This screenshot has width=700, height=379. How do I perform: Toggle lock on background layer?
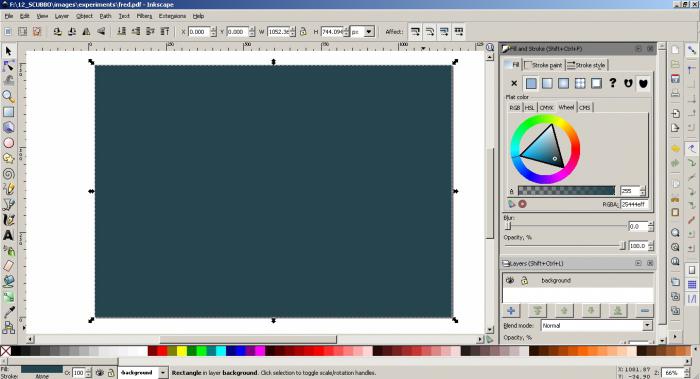(x=525, y=280)
